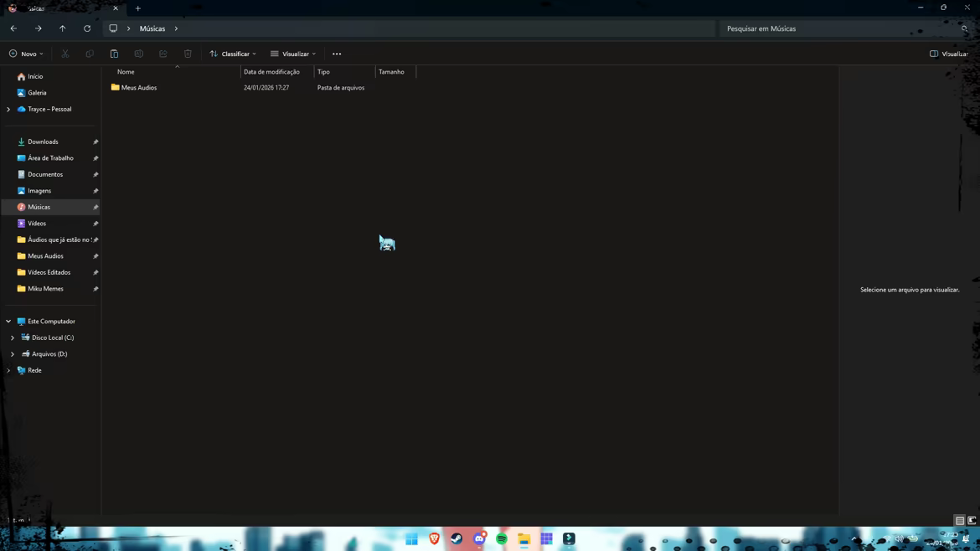This screenshot has height=551, width=980.
Task: Navigate up one folder level
Action: click(x=63, y=28)
